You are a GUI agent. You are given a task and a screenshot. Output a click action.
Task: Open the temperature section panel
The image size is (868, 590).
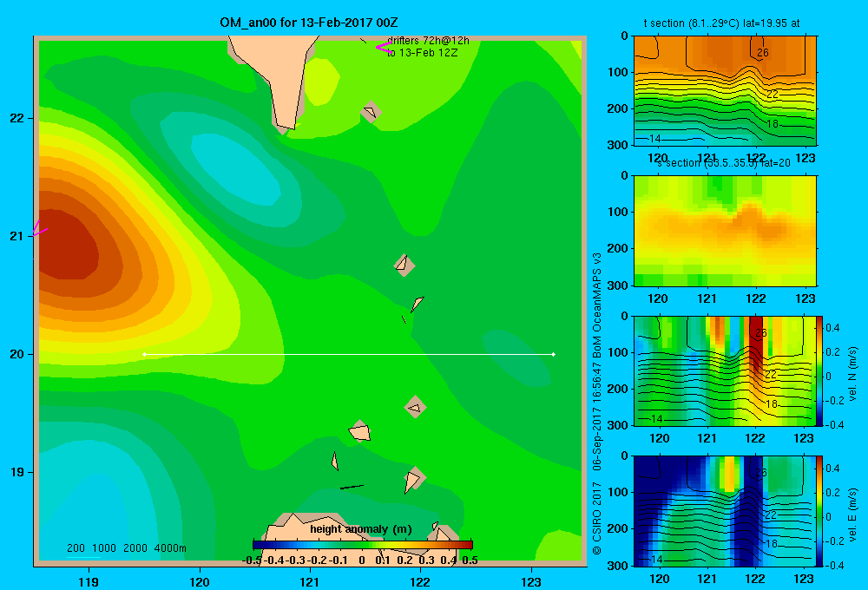point(725,91)
